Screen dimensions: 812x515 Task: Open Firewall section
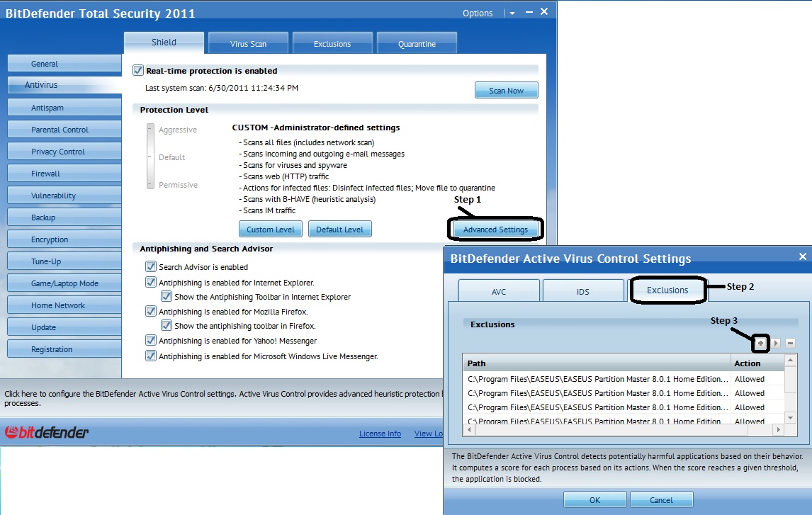[64, 174]
